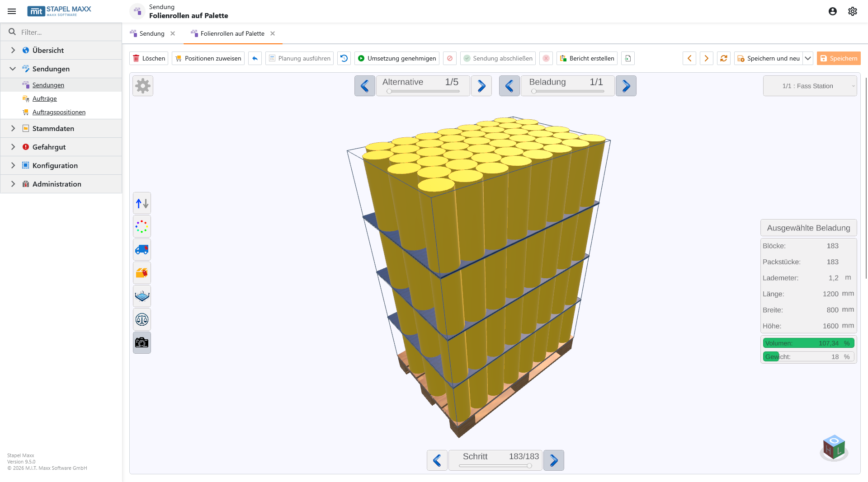This screenshot has height=482, width=868.
Task: Click the undo arrow toolbar button
Action: (x=255, y=58)
